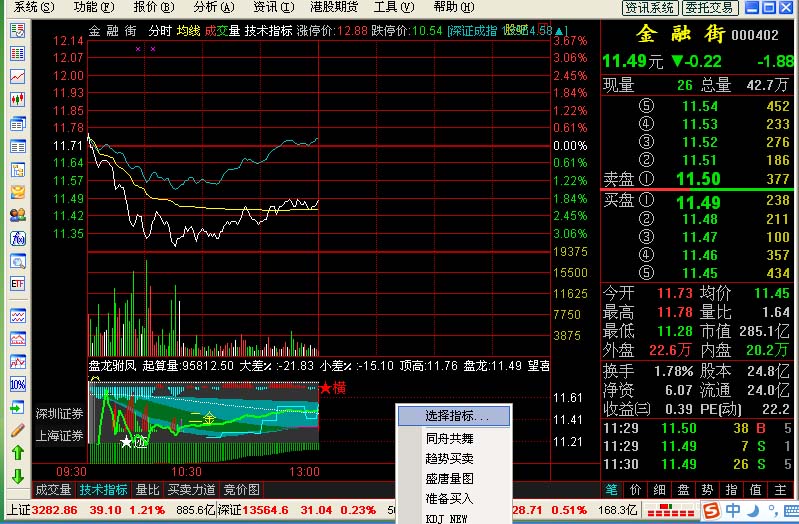Open the ETF icon
799x524 pixels.
click(x=18, y=284)
